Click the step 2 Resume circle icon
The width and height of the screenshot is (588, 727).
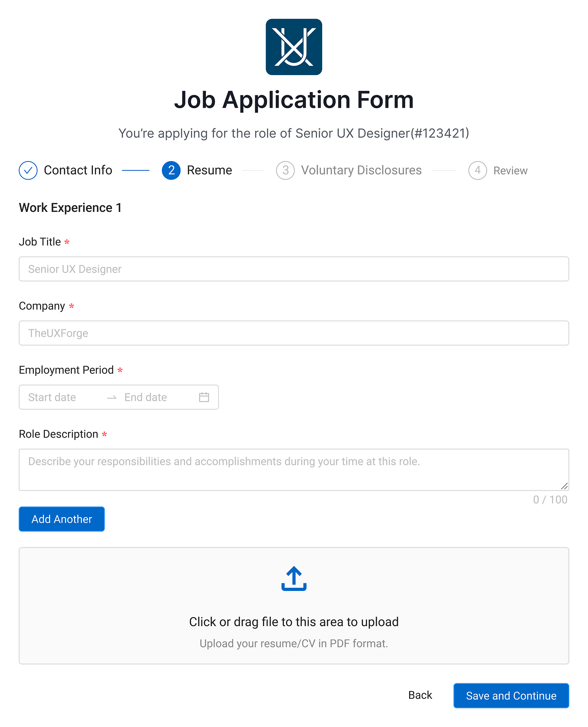click(x=171, y=170)
